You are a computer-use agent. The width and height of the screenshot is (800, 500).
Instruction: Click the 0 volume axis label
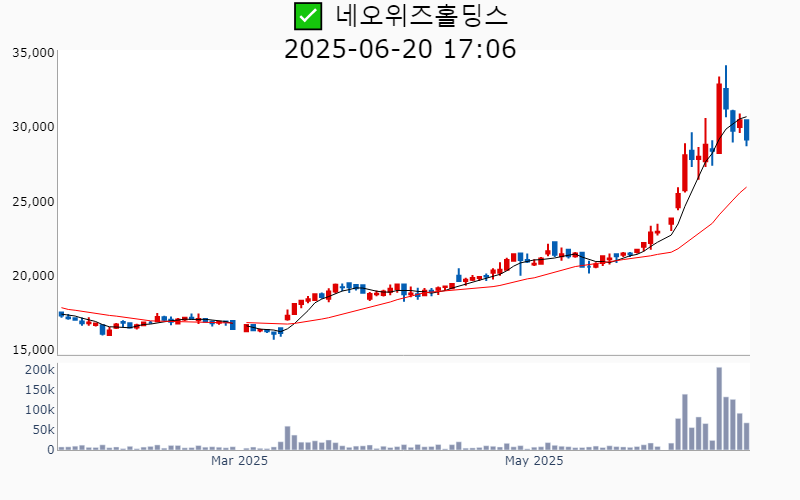[x=51, y=450]
